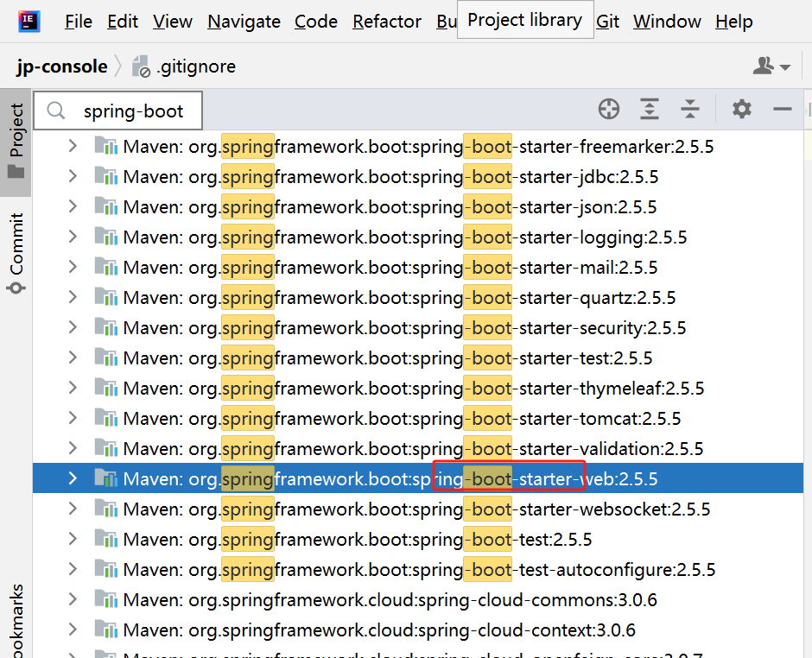The width and height of the screenshot is (812, 658).
Task: Open the Bookmarks tool window tab
Action: point(16,621)
